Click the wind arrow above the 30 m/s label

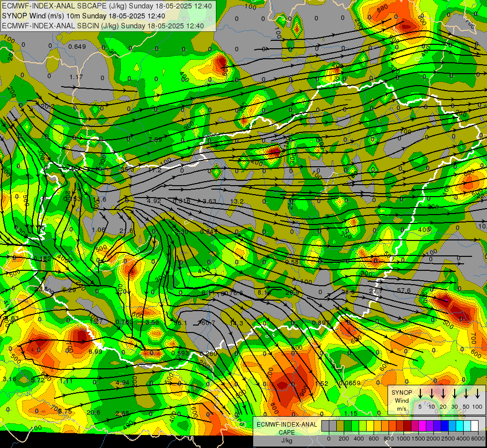pos(454,393)
